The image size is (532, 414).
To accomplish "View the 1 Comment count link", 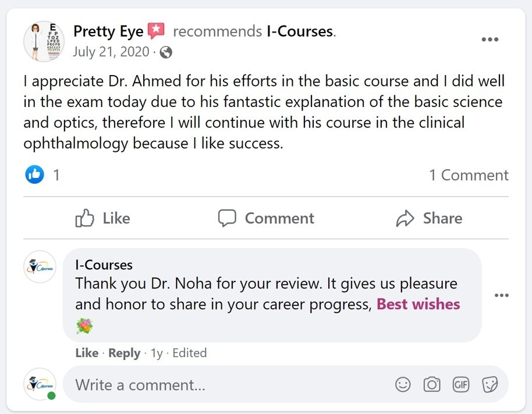I will (x=469, y=175).
